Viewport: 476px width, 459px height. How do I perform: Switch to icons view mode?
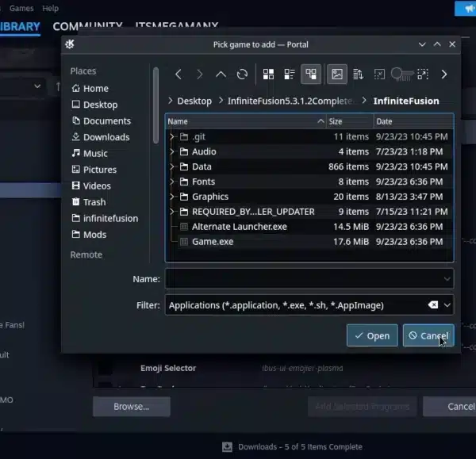coord(268,74)
